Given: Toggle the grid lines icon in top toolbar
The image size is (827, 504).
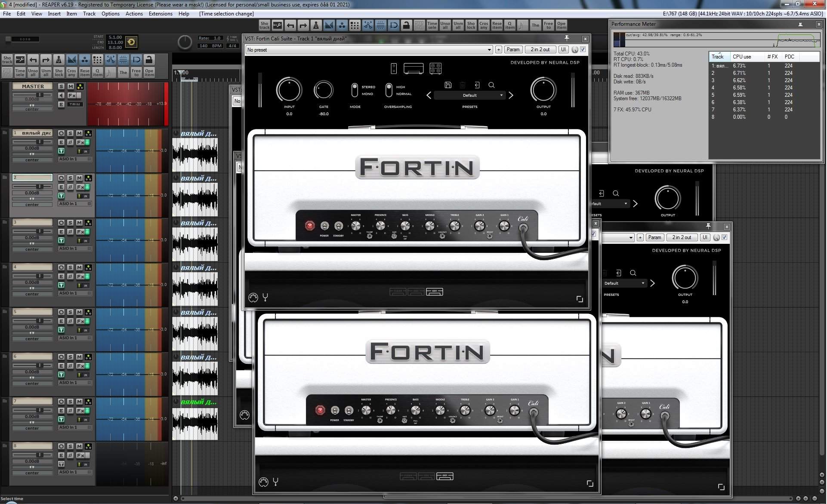Looking at the screenshot, I should pos(381,25).
